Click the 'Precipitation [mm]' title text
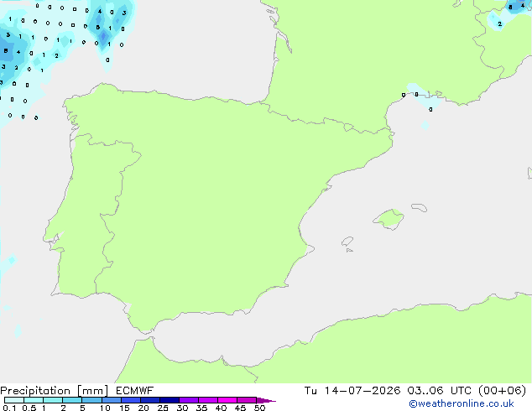 pyautogui.click(x=55, y=391)
